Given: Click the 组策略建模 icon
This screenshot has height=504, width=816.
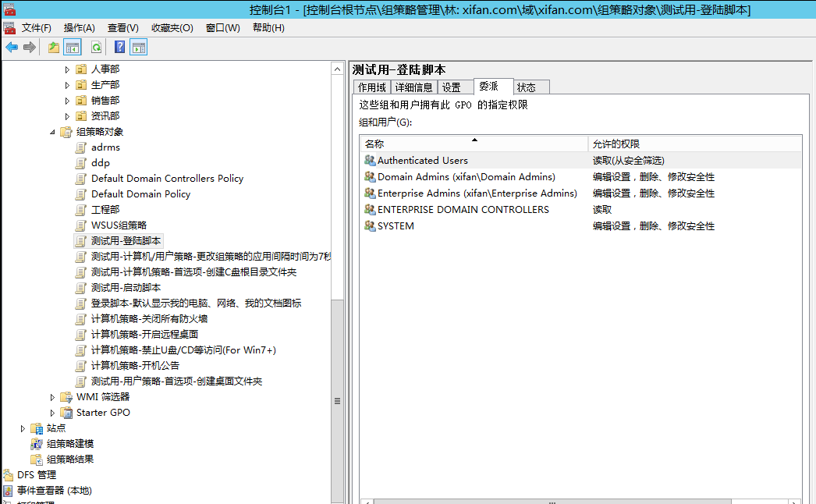Looking at the screenshot, I should coord(37,444).
